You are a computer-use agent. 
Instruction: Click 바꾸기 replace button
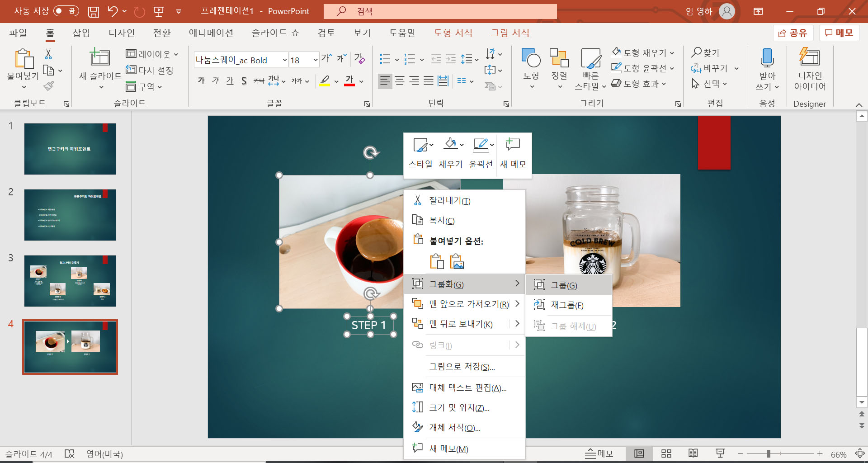(709, 68)
